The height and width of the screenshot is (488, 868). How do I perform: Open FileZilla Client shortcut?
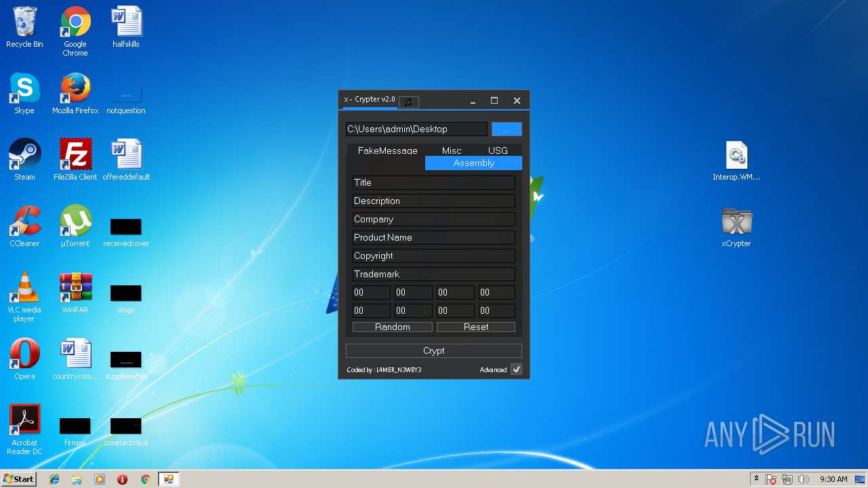click(75, 161)
